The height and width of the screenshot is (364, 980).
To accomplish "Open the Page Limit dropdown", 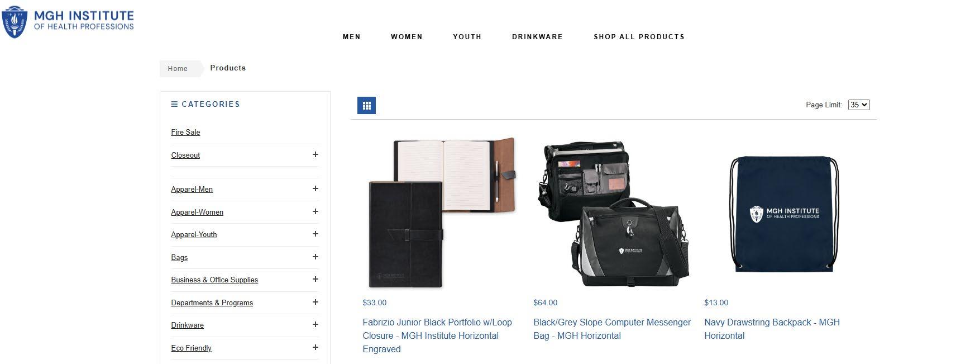I will (859, 105).
